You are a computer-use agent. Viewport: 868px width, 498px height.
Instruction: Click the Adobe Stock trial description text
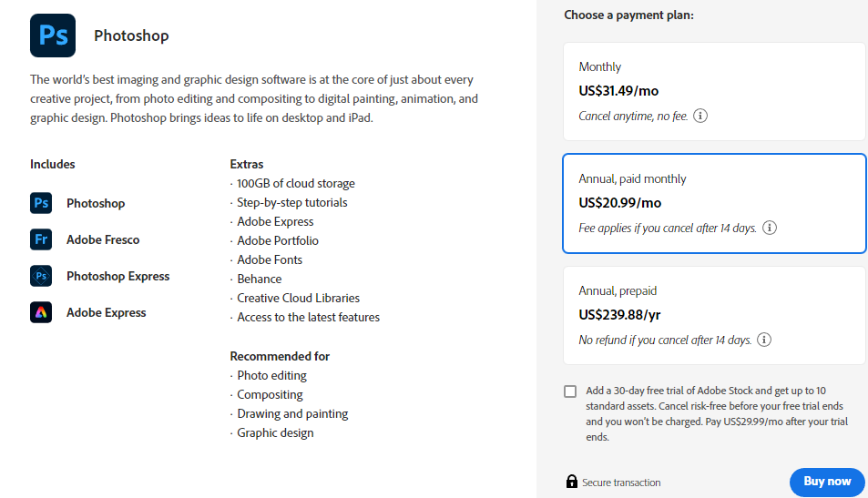(717, 413)
